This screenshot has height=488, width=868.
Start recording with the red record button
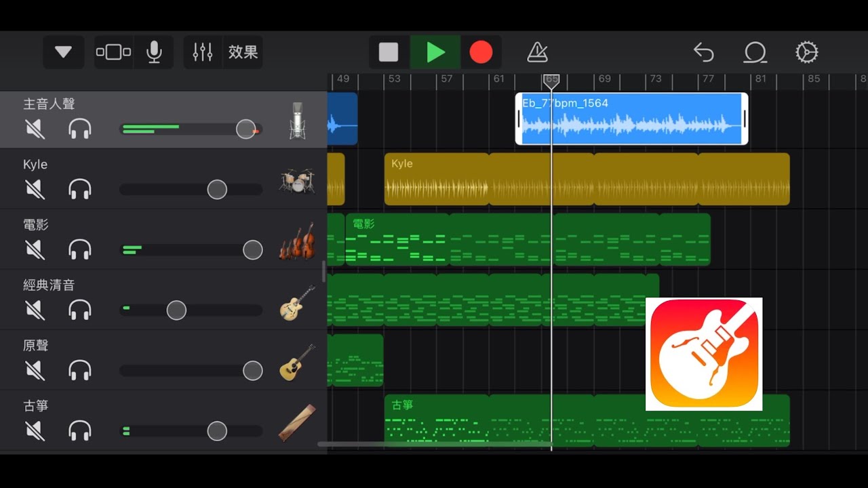coord(481,52)
